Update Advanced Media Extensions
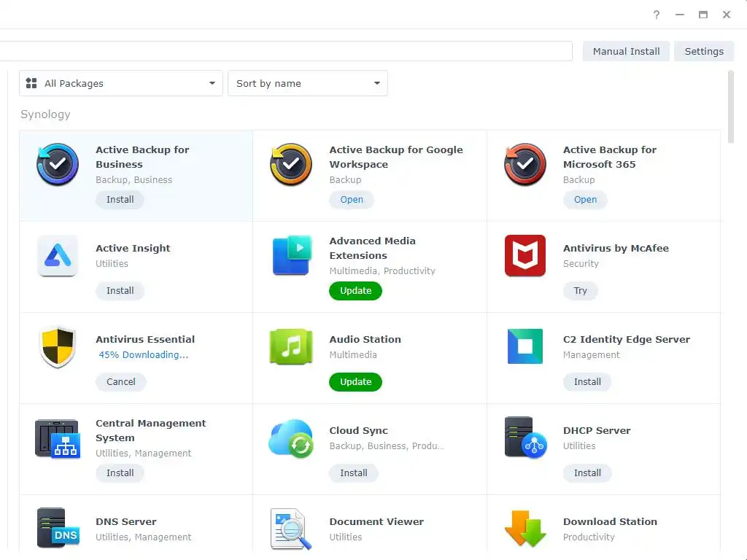 coord(355,290)
